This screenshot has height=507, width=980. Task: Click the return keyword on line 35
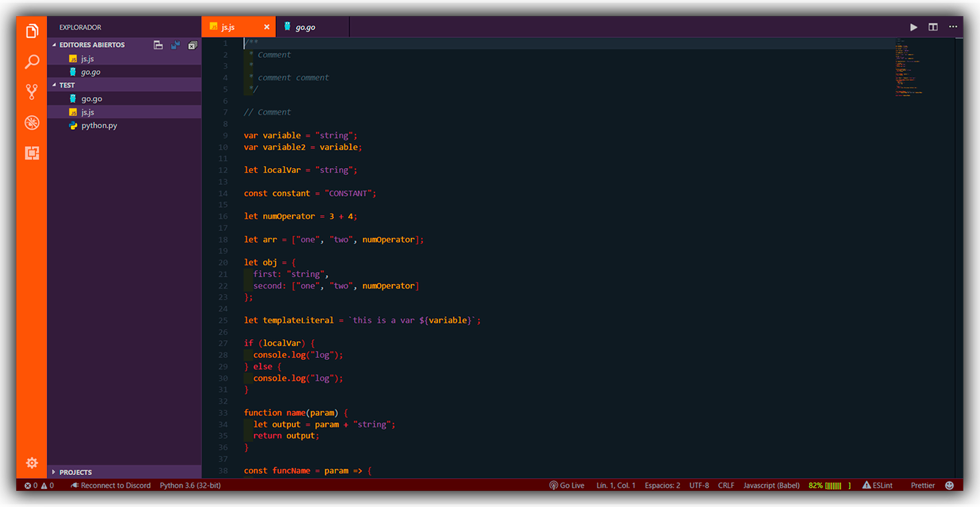pos(267,436)
